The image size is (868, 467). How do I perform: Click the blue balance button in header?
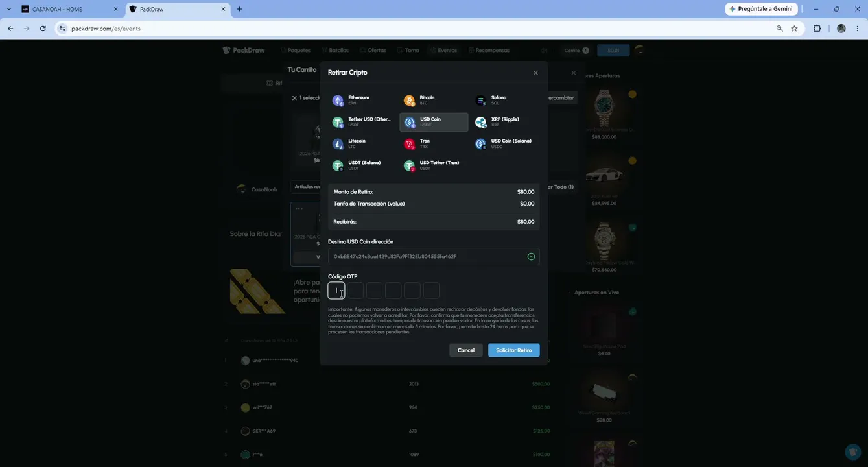(x=613, y=50)
